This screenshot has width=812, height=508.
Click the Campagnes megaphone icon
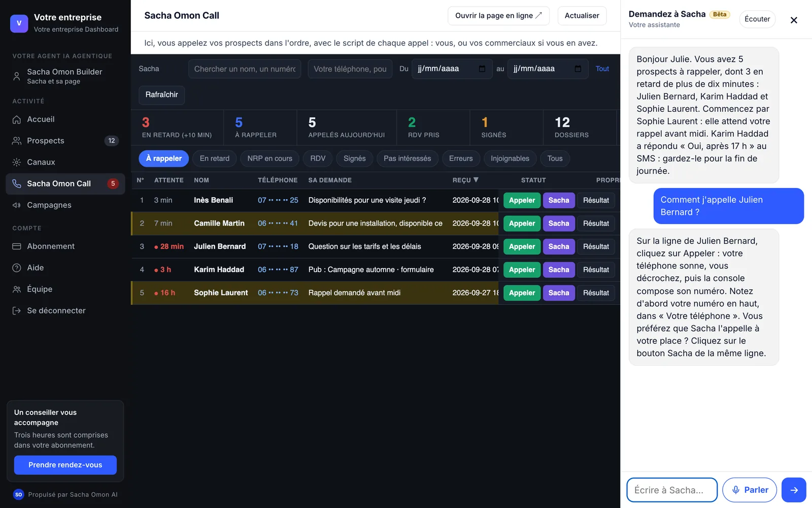[x=17, y=205]
